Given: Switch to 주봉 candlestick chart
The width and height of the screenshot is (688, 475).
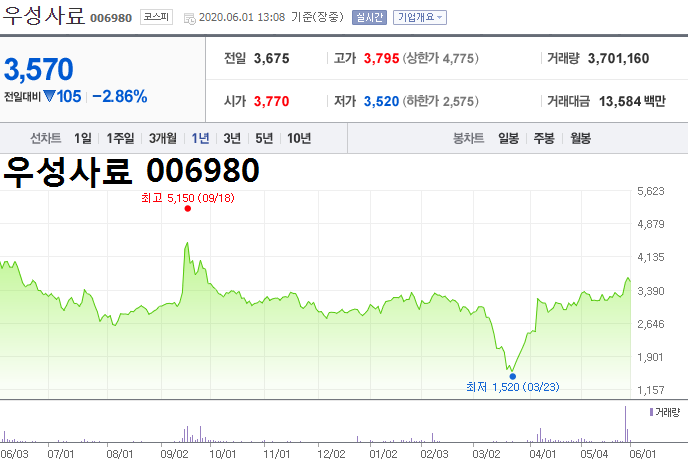Looking at the screenshot, I should point(544,138).
